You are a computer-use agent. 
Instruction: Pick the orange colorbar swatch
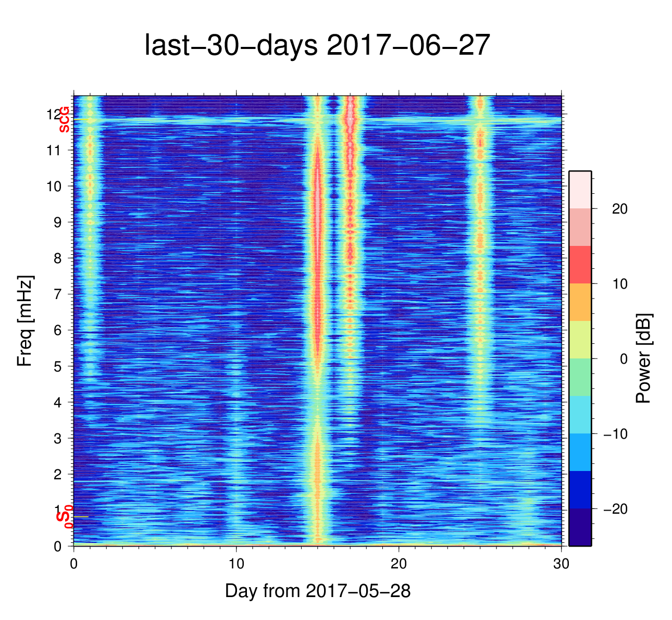pos(580,302)
